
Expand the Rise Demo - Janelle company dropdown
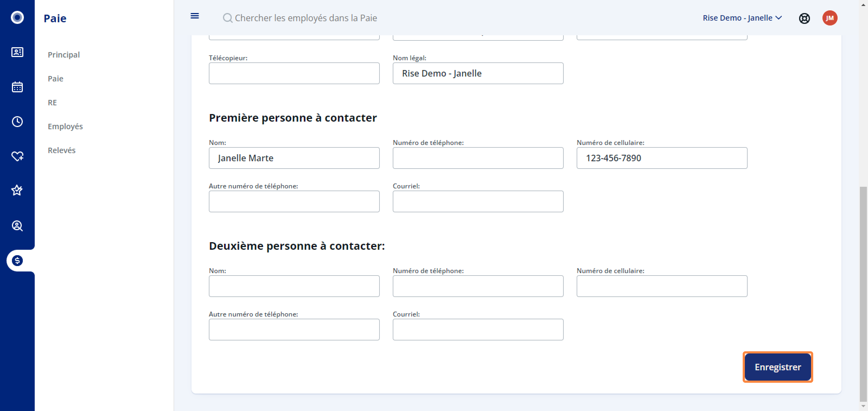742,18
